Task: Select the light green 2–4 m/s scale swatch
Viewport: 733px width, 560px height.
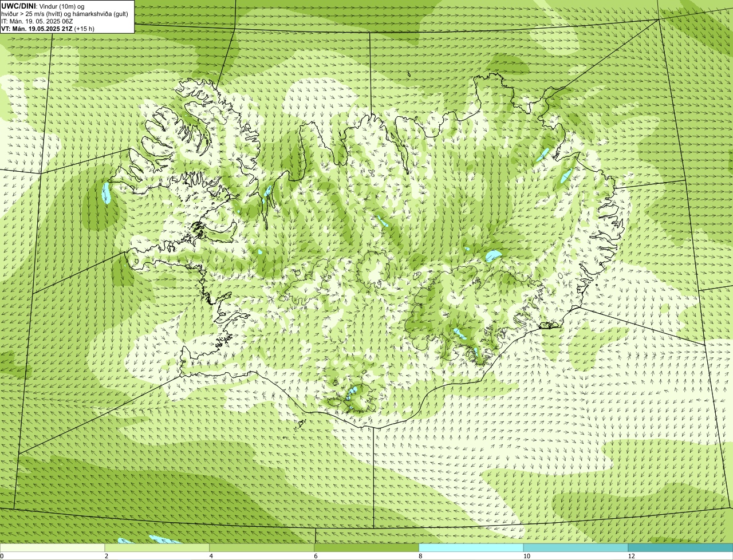Action: (157, 548)
